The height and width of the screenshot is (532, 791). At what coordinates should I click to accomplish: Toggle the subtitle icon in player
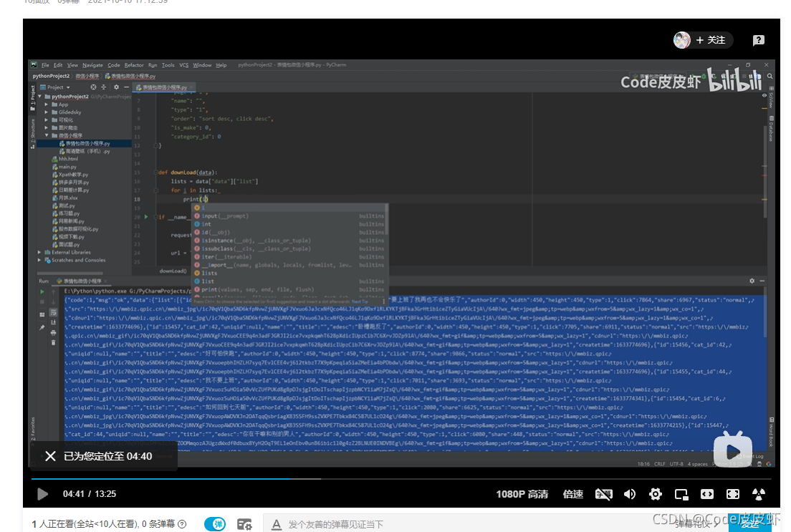(x=603, y=494)
